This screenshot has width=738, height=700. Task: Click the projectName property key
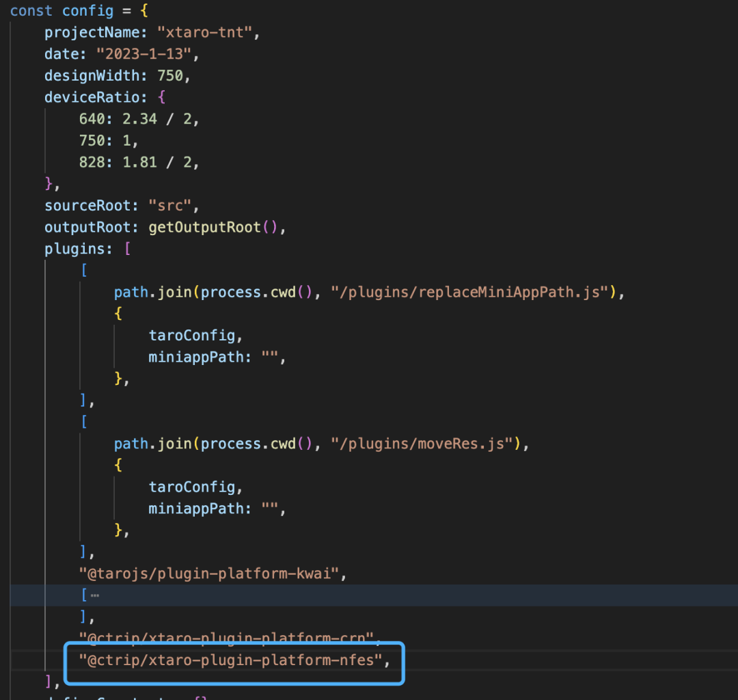92,32
